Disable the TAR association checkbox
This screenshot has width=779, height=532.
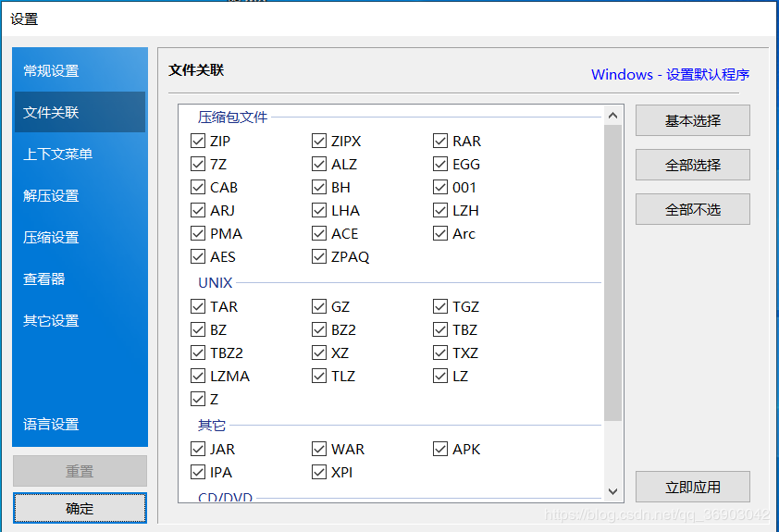pos(198,306)
